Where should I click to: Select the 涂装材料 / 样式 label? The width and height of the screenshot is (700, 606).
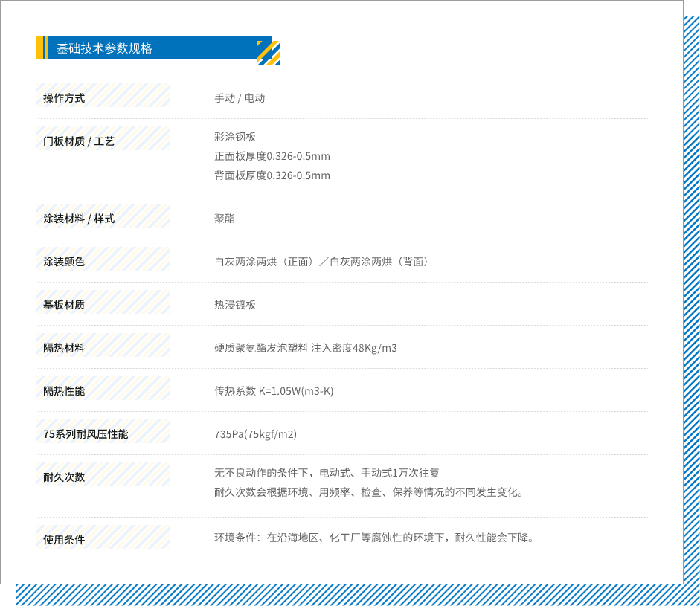pos(79,219)
